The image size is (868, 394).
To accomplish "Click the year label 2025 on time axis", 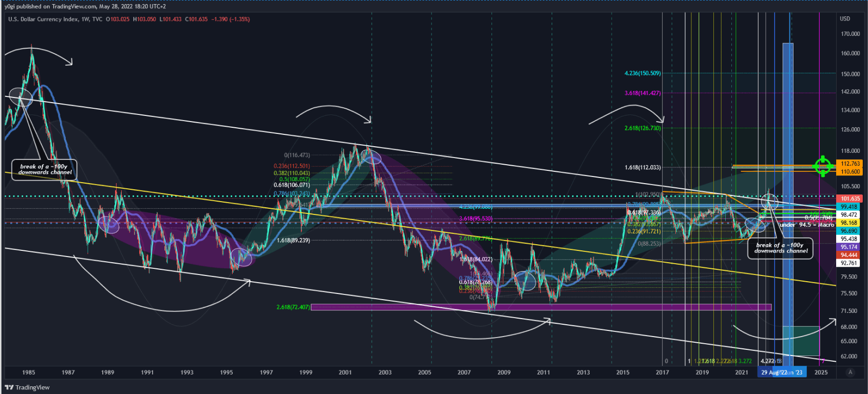I will click(821, 372).
